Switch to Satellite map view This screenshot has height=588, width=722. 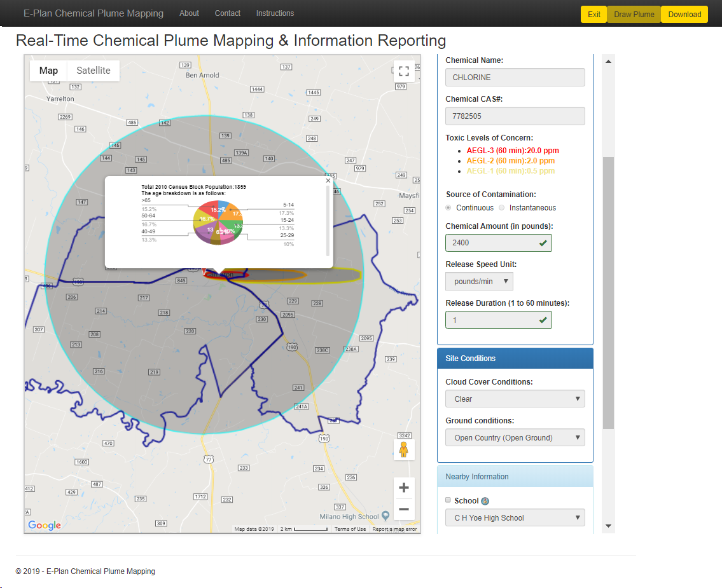(x=94, y=71)
